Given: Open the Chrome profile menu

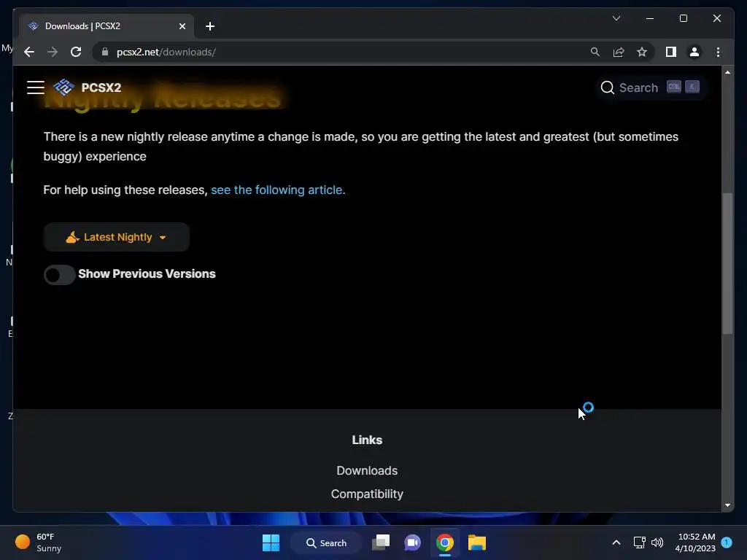Looking at the screenshot, I should pos(694,52).
